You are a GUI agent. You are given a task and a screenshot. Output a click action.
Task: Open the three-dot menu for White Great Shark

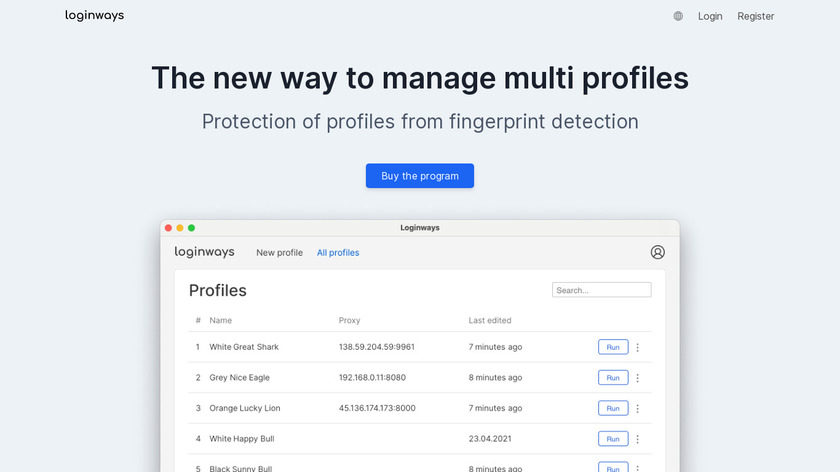638,347
